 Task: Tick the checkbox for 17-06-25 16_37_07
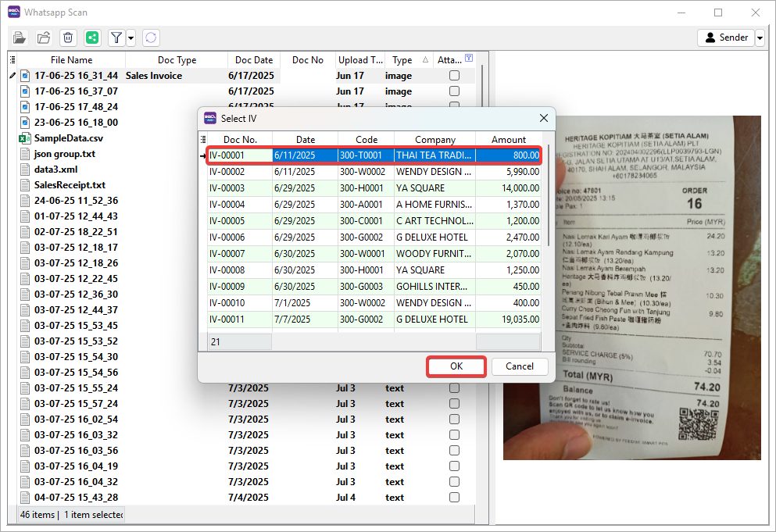point(454,91)
